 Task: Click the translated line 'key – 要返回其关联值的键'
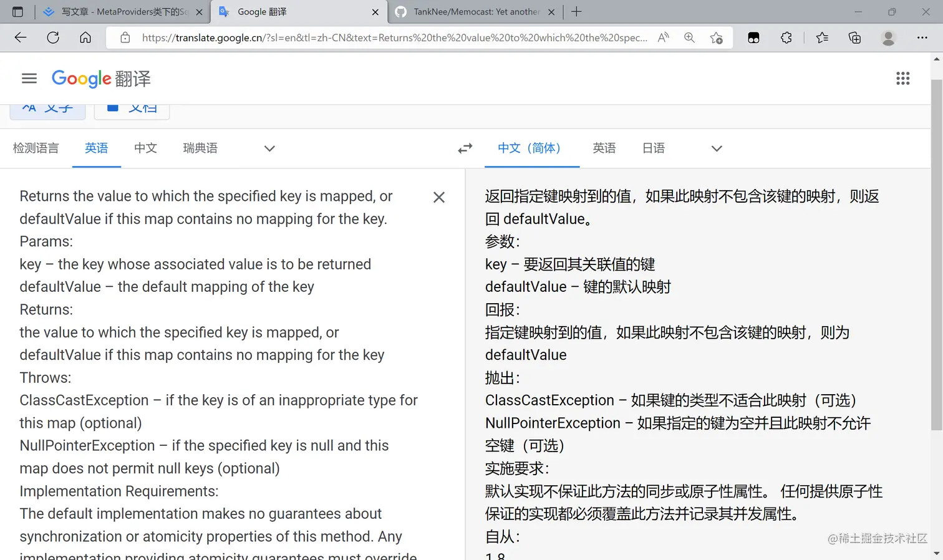tap(570, 264)
